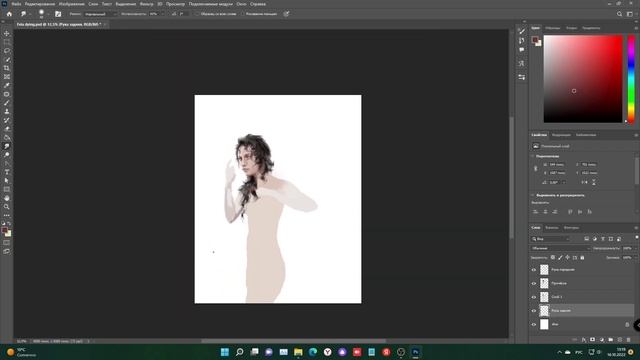Open brush preset picker dropdown

(x=48, y=14)
